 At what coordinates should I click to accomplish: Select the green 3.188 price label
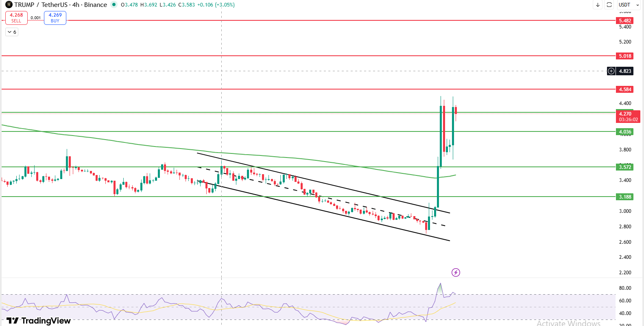tap(625, 197)
